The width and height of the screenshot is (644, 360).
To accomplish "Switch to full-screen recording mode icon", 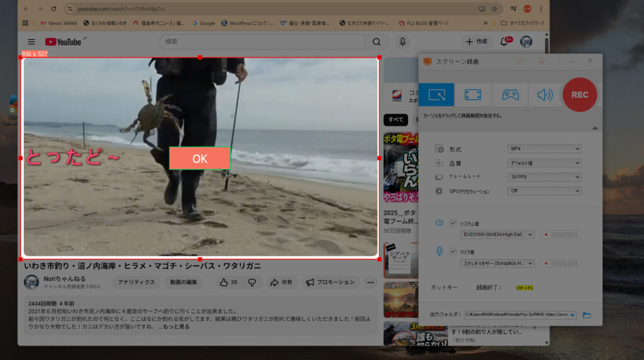I will [473, 95].
